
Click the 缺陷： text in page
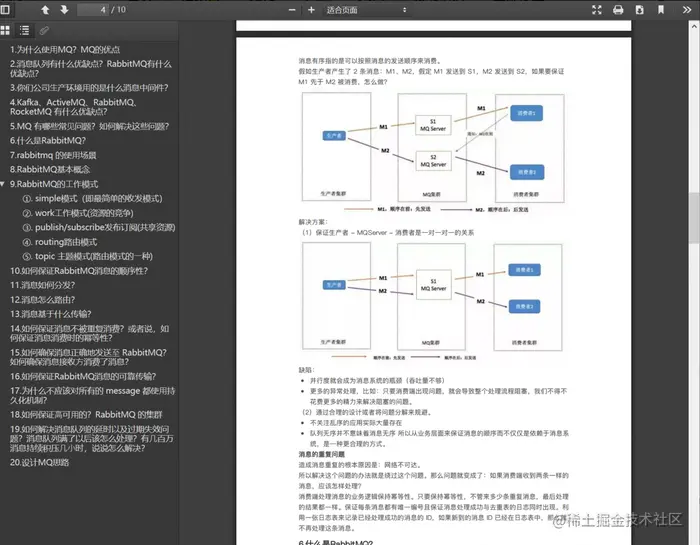[306, 370]
